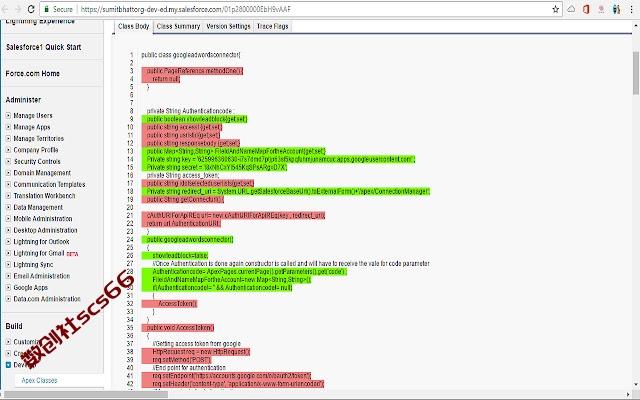The height and width of the screenshot is (400, 640).
Task: Click the browser forward arrow
Action: pos(18,9)
